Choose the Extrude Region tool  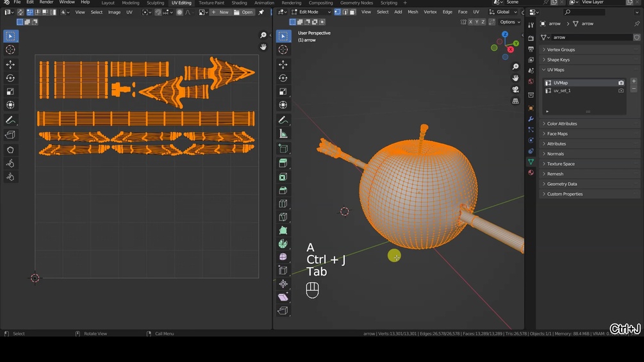(x=283, y=163)
